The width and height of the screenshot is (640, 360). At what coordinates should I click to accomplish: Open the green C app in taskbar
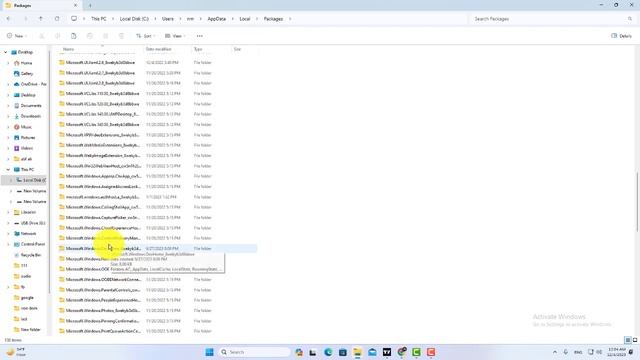click(416, 352)
